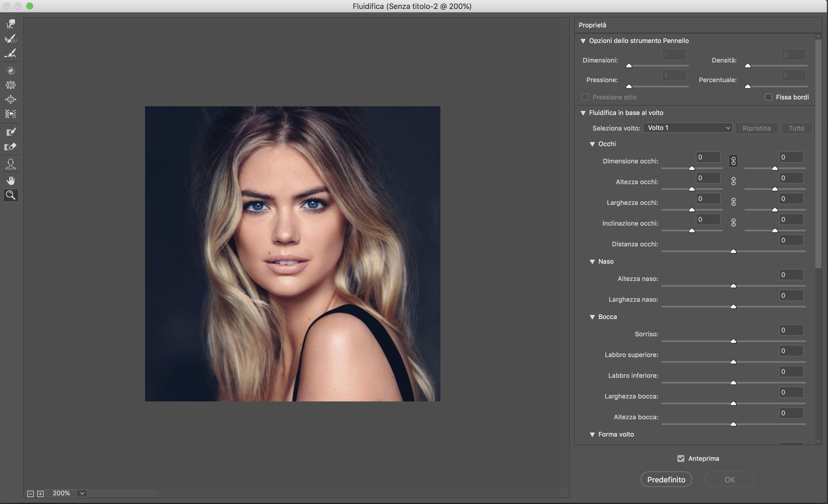Click the Sorriso slider handle
828x504 pixels.
click(x=733, y=341)
